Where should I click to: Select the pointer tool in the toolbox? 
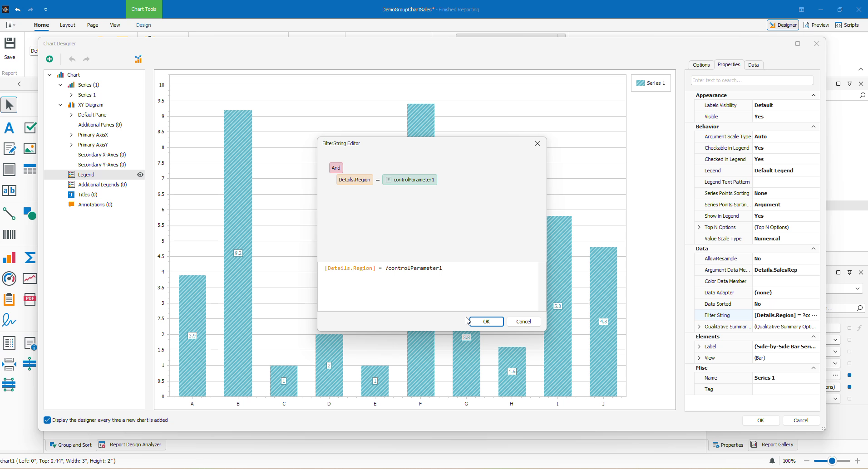(9, 105)
